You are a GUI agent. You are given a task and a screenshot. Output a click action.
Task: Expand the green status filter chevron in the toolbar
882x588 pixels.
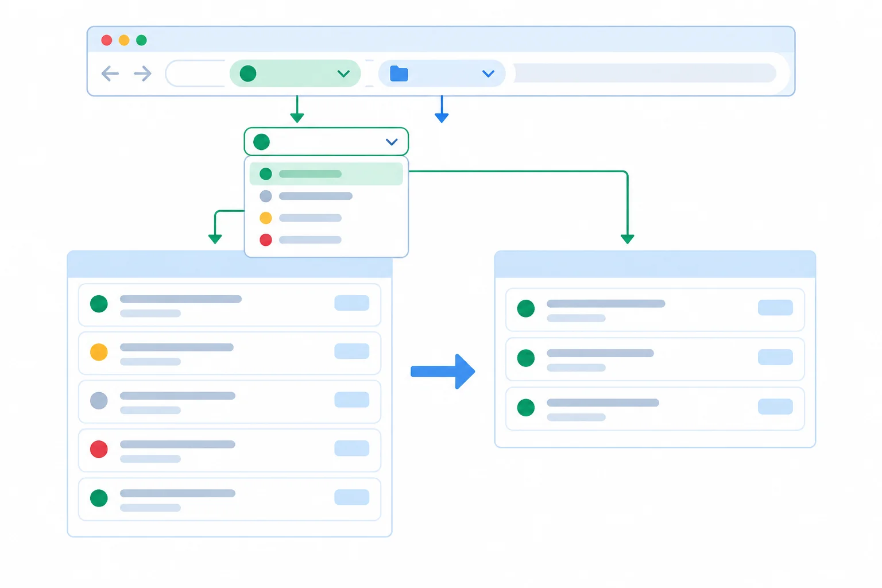[x=343, y=73]
